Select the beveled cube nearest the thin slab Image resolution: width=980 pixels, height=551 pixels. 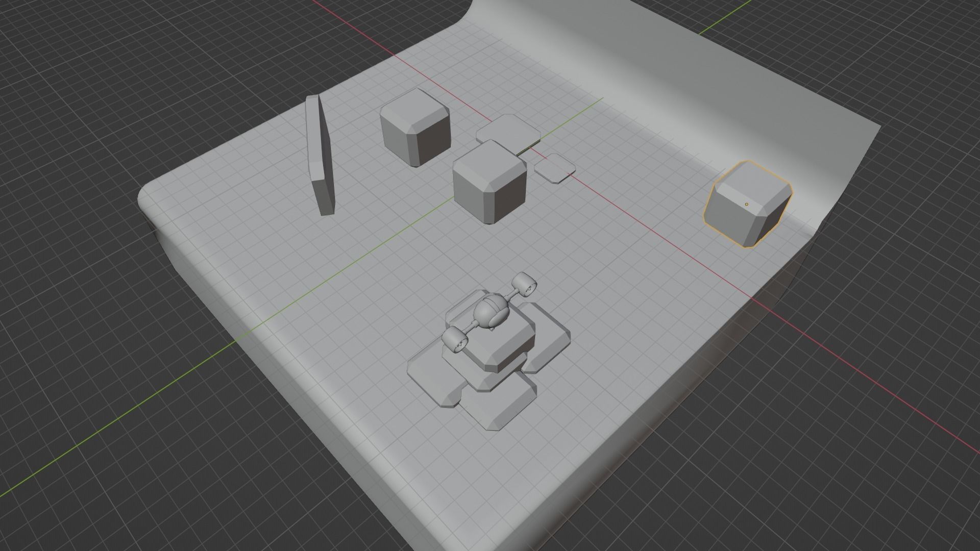point(414,128)
